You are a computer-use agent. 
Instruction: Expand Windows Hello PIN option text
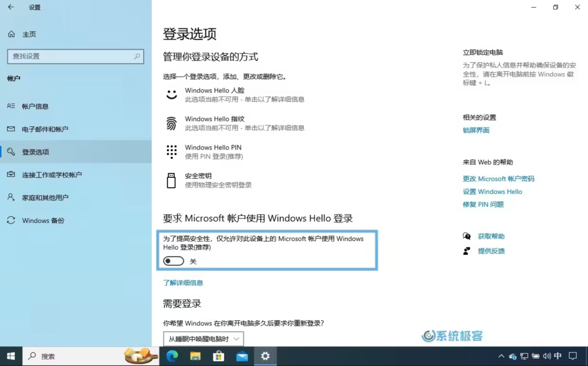pos(214,152)
